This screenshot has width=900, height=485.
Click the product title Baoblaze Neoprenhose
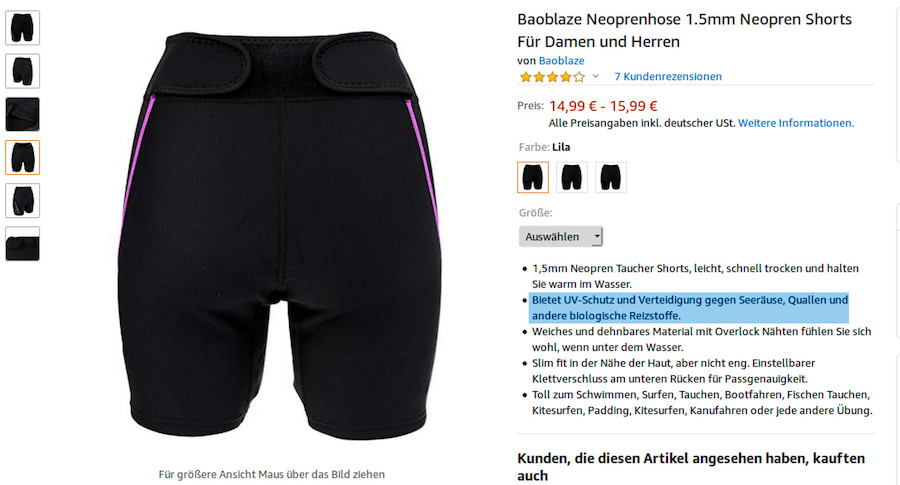684,30
